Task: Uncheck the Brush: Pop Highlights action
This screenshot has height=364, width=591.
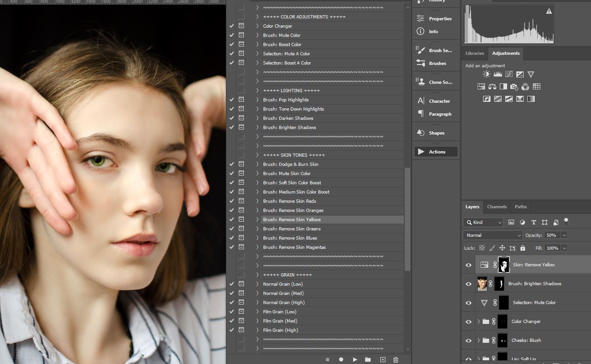Action: pyautogui.click(x=231, y=100)
